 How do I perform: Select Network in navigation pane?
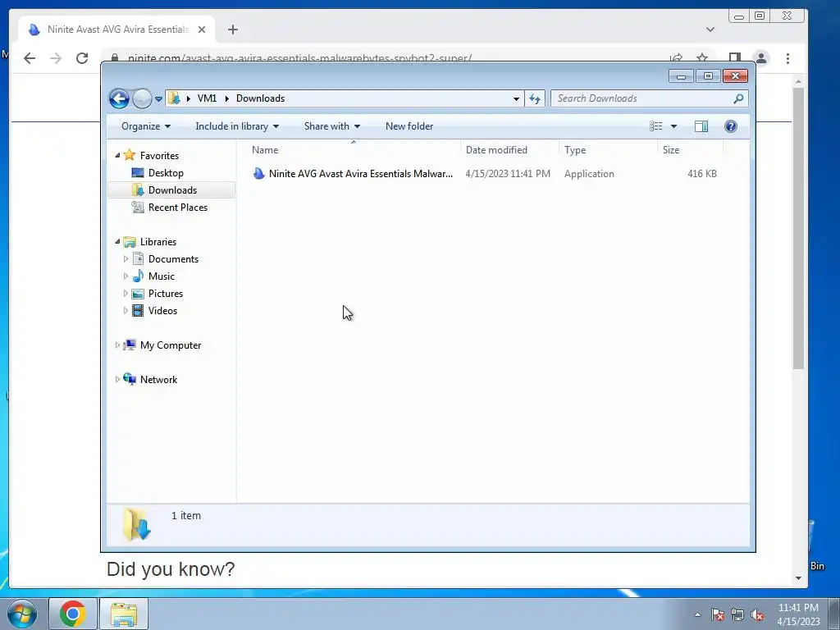[158, 380]
